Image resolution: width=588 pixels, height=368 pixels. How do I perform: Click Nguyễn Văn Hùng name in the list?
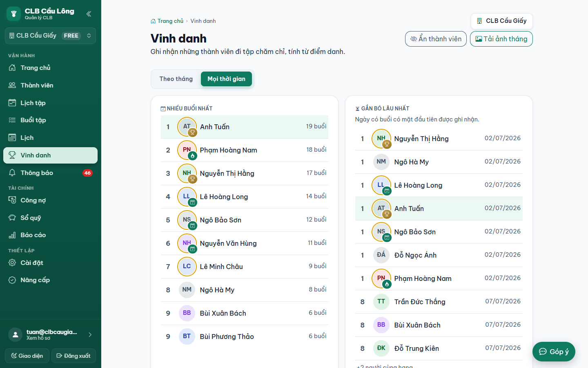(228, 243)
